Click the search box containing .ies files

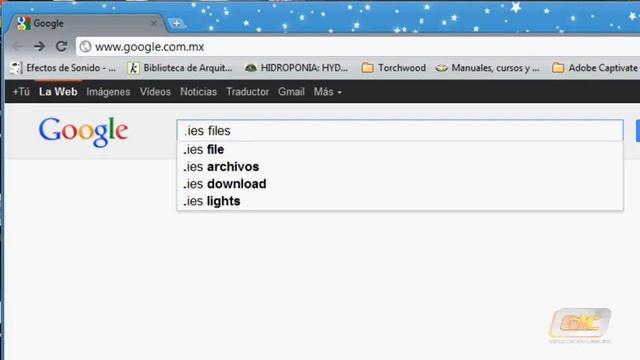pos(400,131)
